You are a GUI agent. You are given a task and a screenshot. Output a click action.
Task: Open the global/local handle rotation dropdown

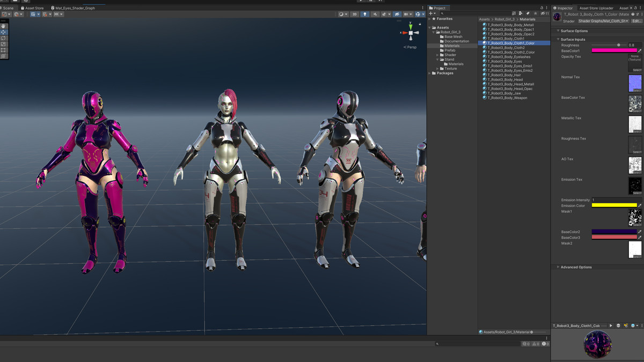(x=19, y=14)
